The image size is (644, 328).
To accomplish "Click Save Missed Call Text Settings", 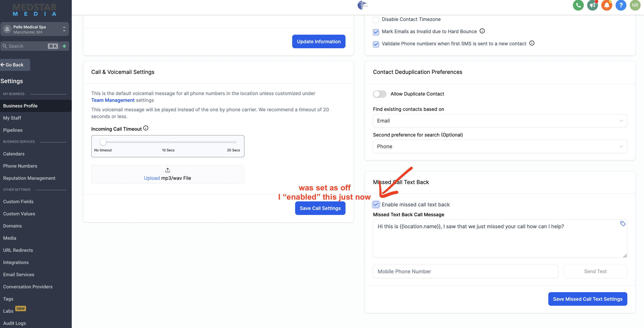I will 588,299.
